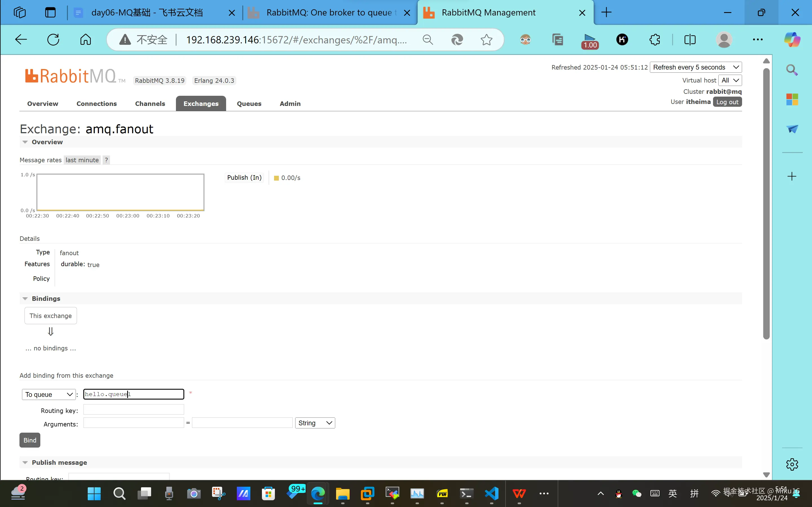Click the Publish (In) yellow legend swatch
The width and height of the screenshot is (812, 507).
[x=277, y=178]
